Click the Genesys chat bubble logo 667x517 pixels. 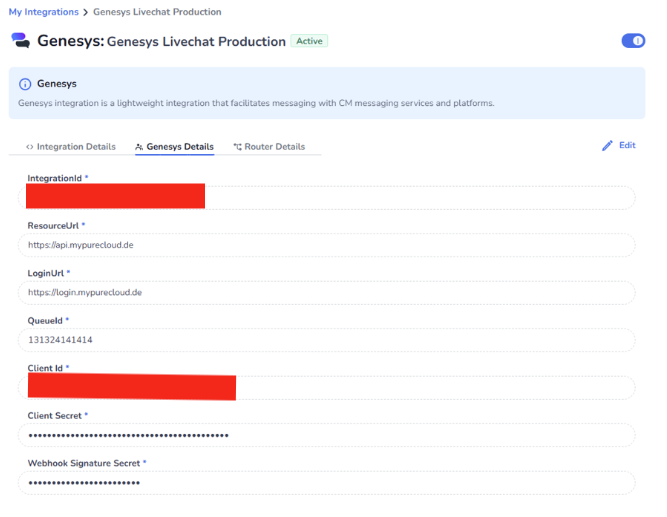20,41
